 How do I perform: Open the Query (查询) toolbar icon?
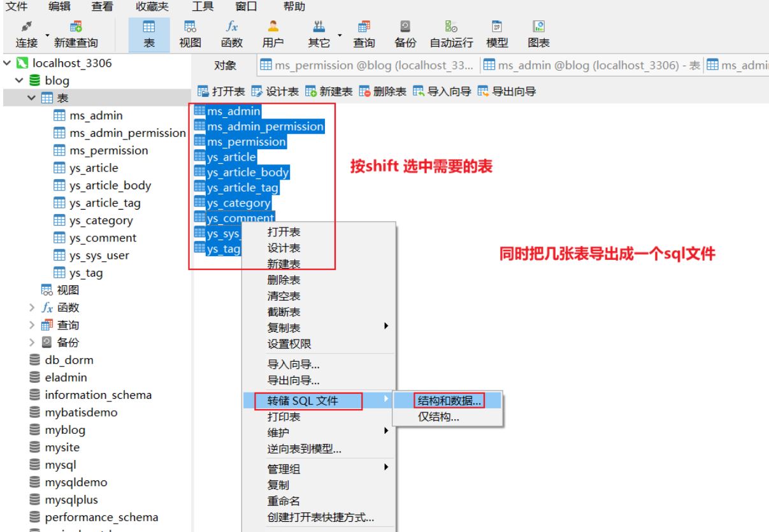[x=363, y=28]
